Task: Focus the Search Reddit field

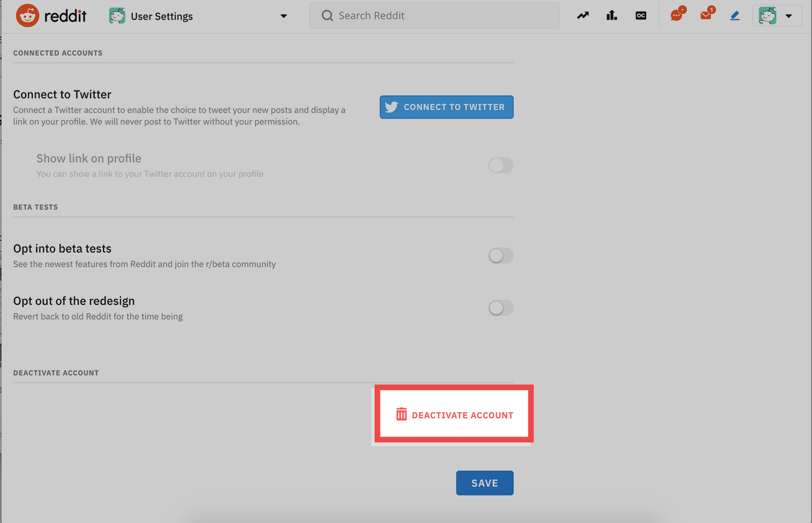Action: (434, 16)
